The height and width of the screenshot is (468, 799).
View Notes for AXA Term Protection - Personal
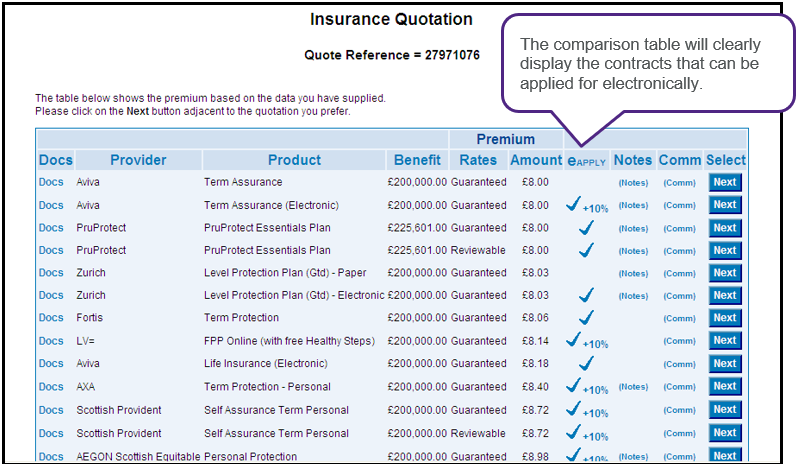coord(633,387)
